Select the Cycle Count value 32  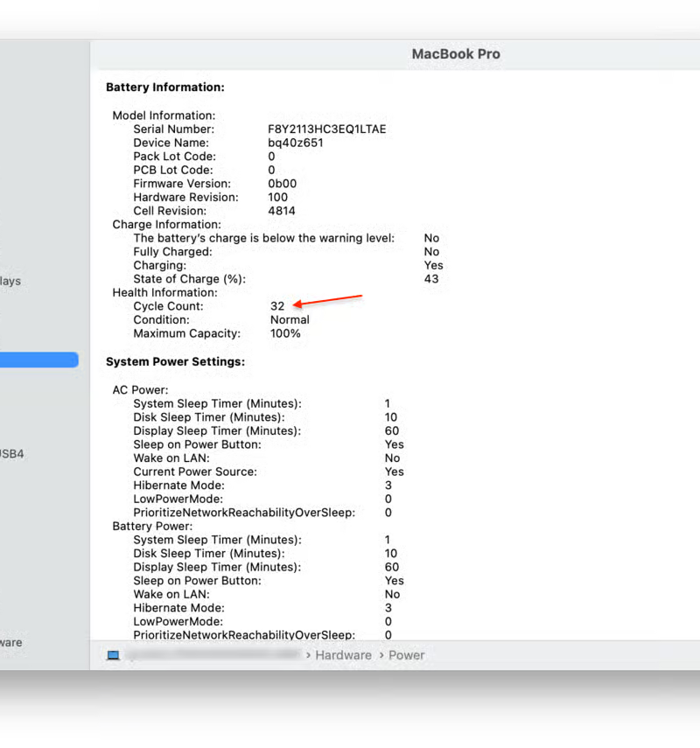pyautogui.click(x=277, y=306)
